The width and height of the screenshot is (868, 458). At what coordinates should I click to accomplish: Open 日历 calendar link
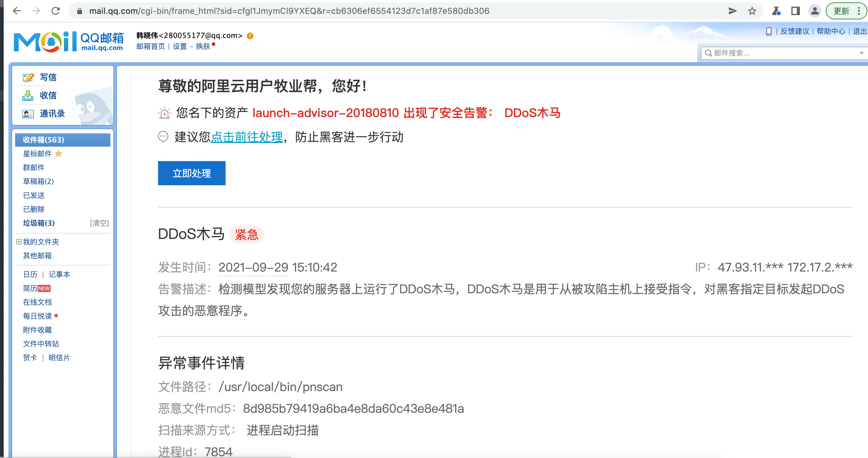(30, 274)
